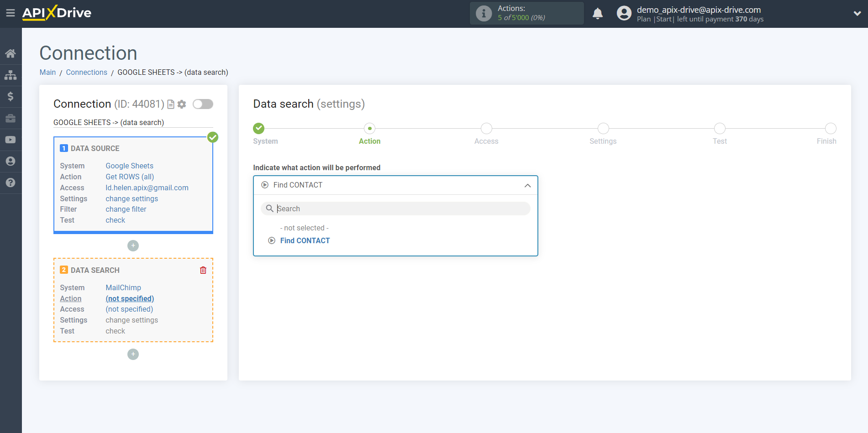Open the help question mark sidebar icon
868x433 pixels.
(11, 183)
